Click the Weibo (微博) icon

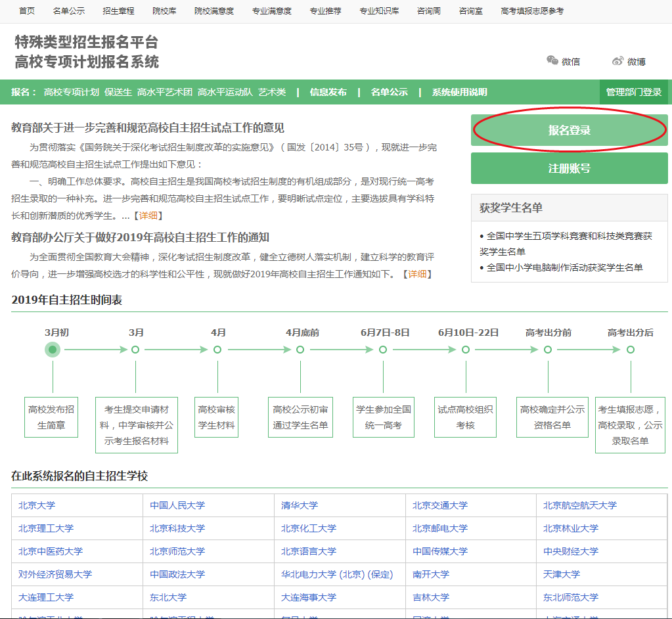[x=617, y=61]
